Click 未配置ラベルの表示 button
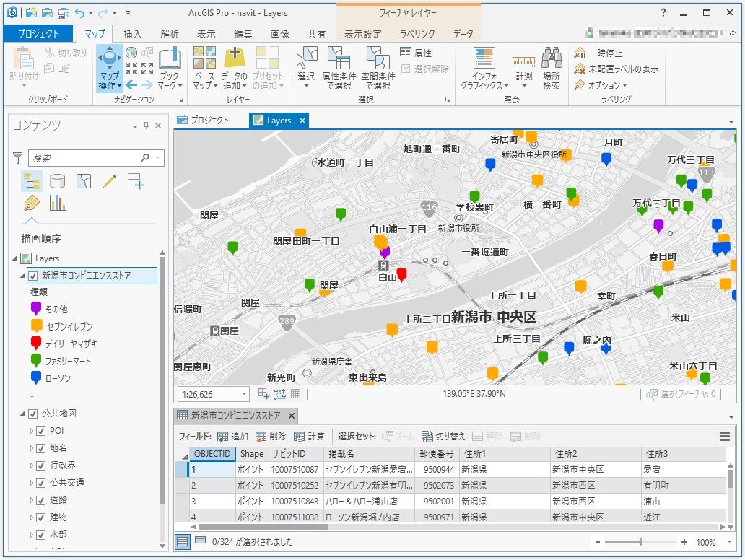Image resolution: width=745 pixels, height=560 pixels. click(617, 69)
